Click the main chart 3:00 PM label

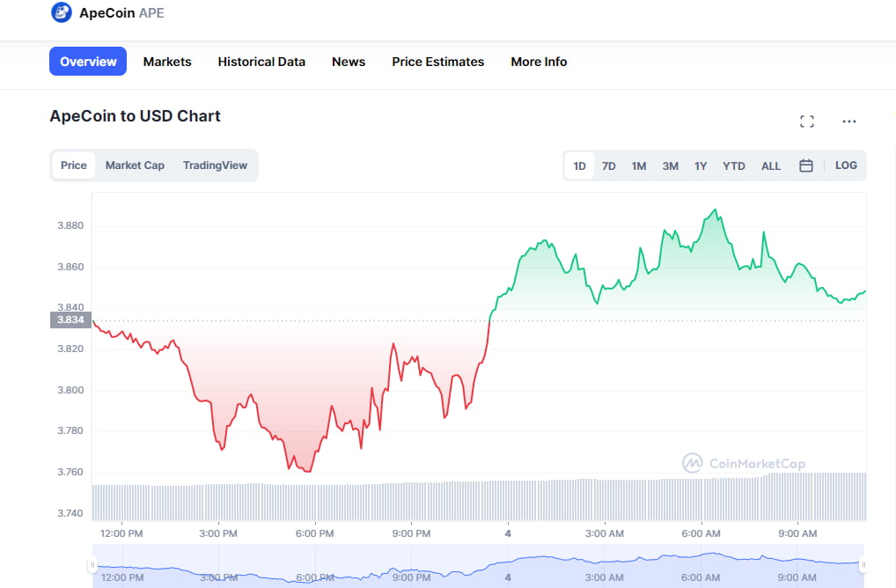click(218, 533)
